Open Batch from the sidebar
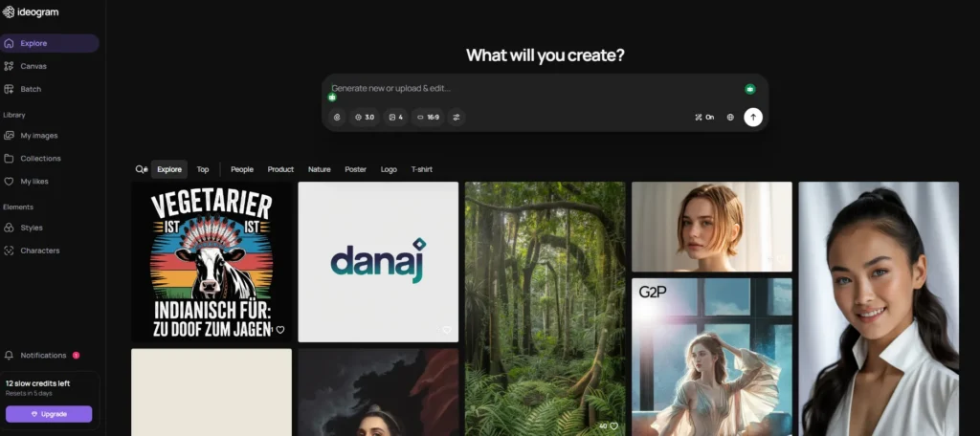Viewport: 980px width, 436px height. click(31, 89)
